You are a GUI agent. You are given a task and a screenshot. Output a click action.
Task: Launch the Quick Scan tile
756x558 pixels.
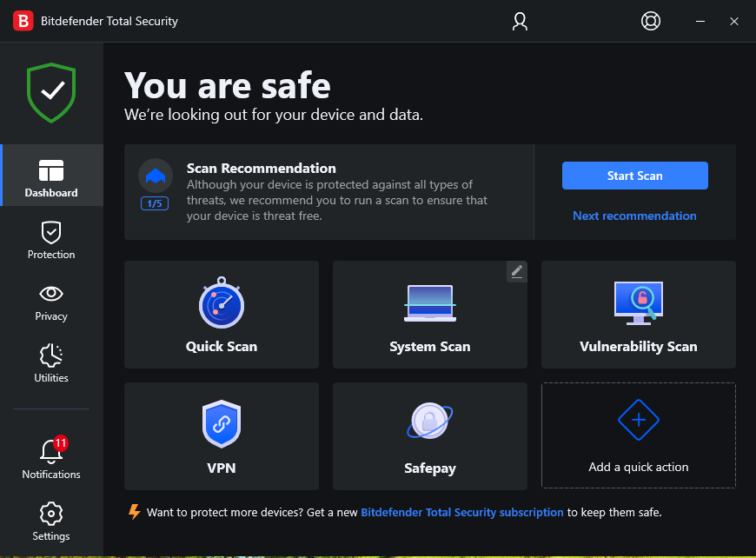[x=222, y=315]
